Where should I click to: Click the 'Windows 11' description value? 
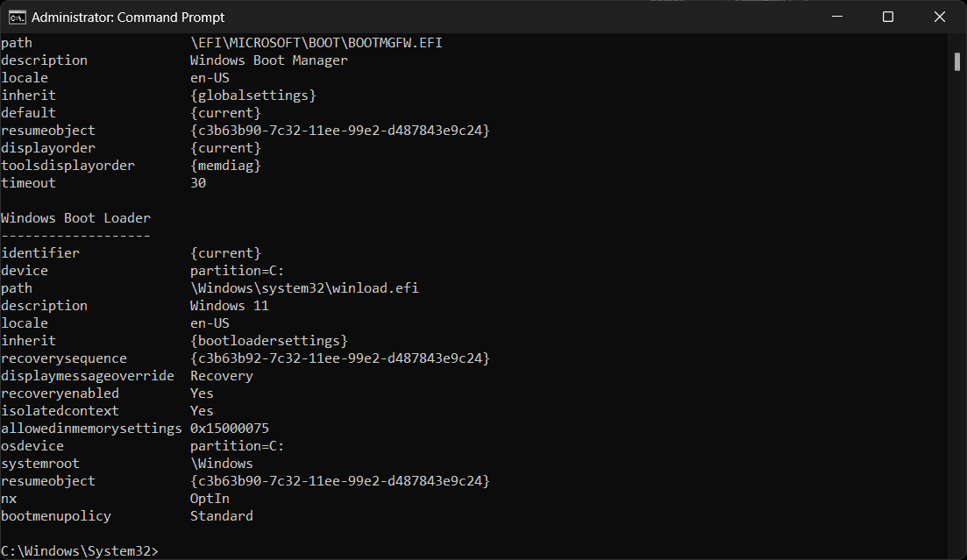pos(229,306)
